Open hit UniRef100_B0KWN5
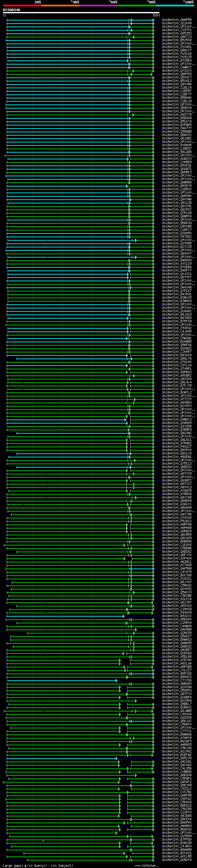Viewport: 197px width, 868px height. (x=177, y=342)
